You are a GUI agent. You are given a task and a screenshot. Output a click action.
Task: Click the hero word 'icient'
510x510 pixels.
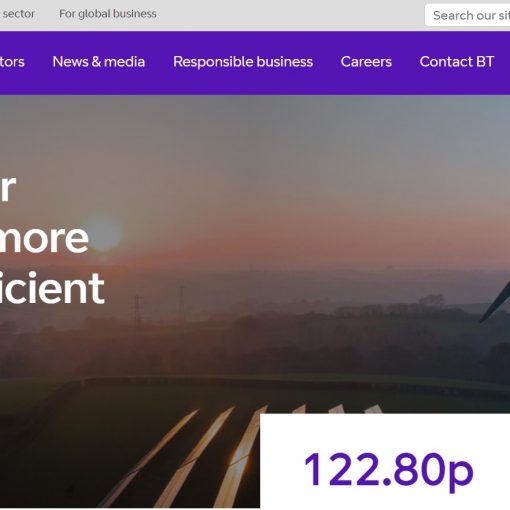[x=52, y=288]
